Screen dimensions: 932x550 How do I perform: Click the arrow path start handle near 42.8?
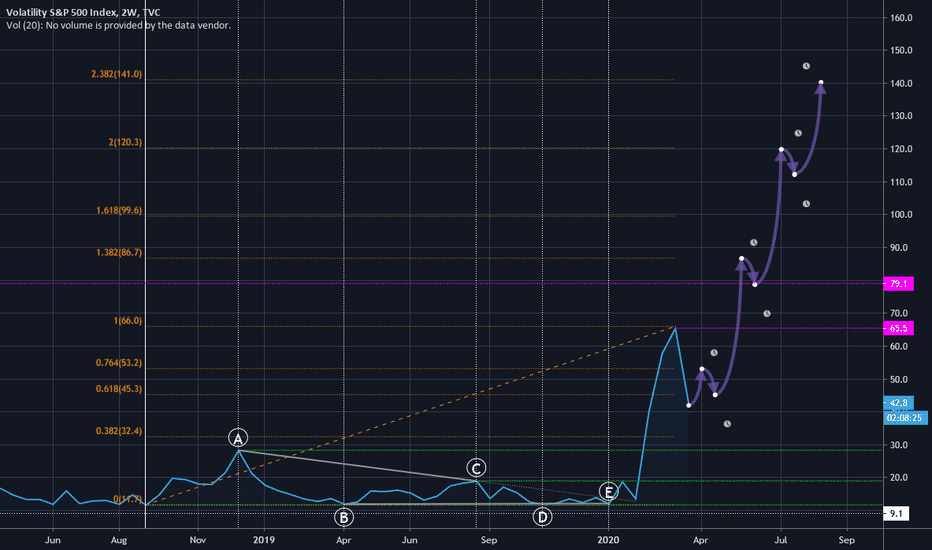tap(689, 406)
